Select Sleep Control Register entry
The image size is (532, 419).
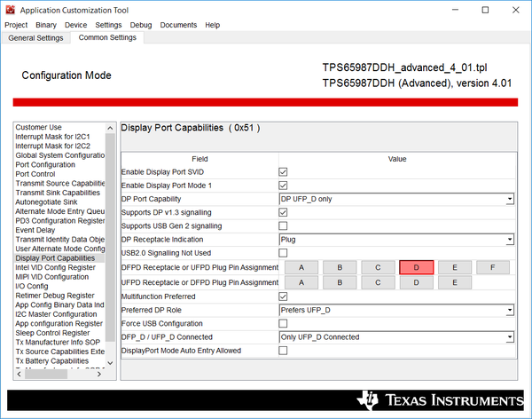pos(52,333)
